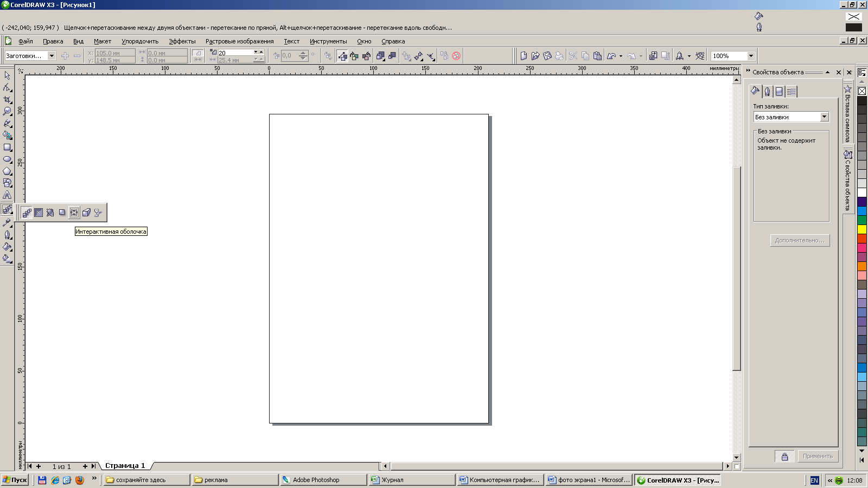Viewport: 868px width, 488px height.
Task: Click the blend steps value field
Action: (235, 53)
